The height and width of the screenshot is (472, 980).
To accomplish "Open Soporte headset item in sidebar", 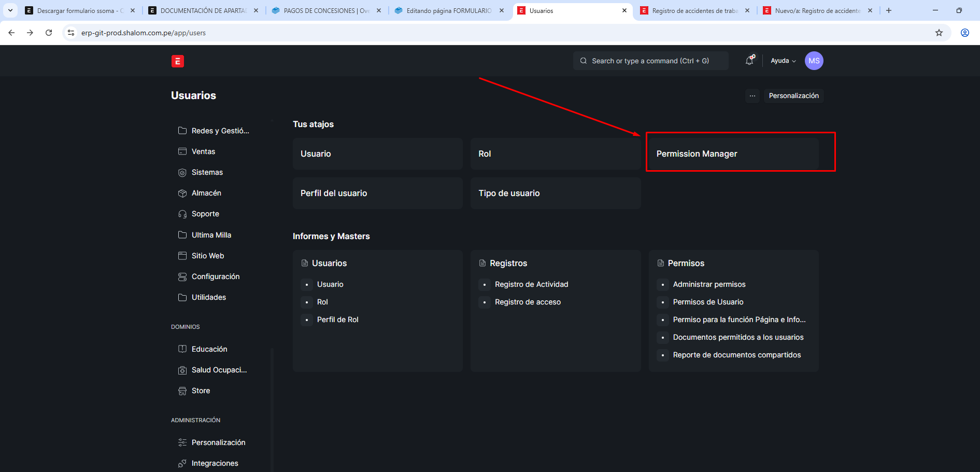I will (205, 214).
